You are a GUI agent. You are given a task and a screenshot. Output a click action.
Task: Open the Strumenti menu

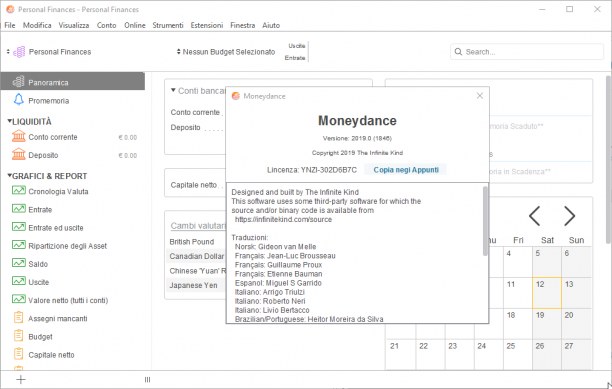pos(168,25)
